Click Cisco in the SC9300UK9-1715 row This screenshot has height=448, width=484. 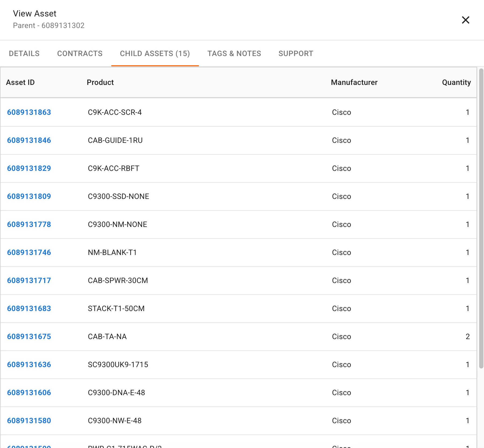click(x=341, y=364)
